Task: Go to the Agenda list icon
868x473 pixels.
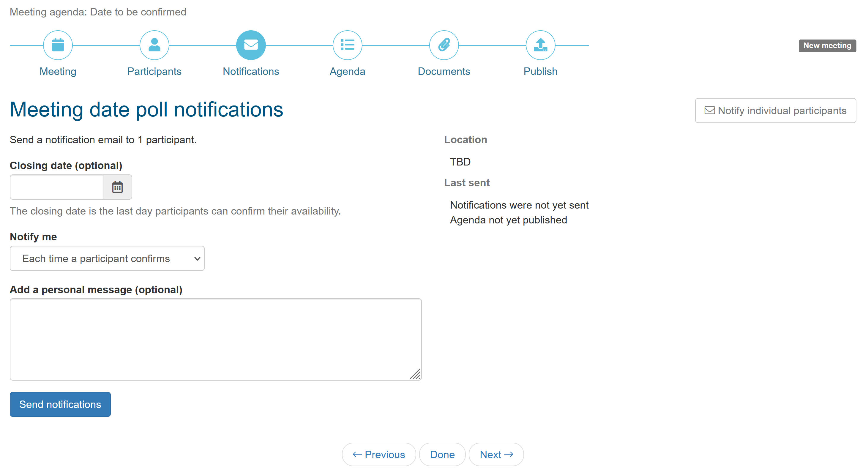Action: 347,45
